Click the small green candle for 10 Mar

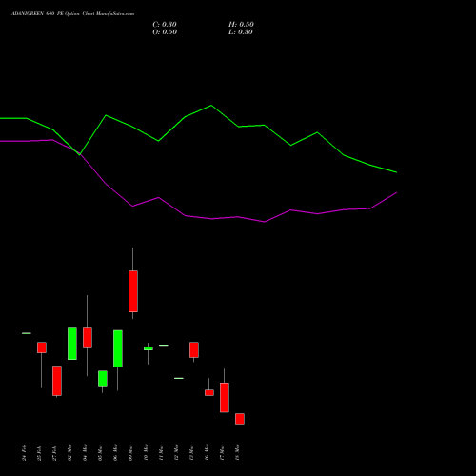point(149,348)
